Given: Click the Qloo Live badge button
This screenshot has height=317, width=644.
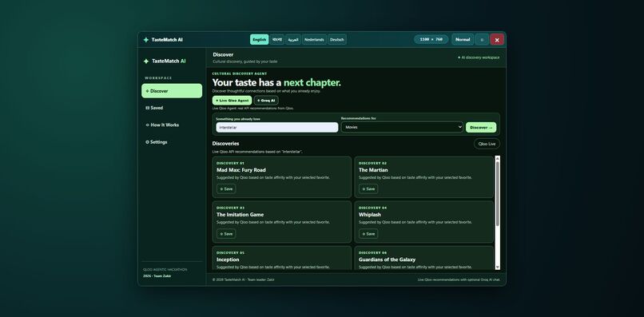Looking at the screenshot, I should [487, 144].
